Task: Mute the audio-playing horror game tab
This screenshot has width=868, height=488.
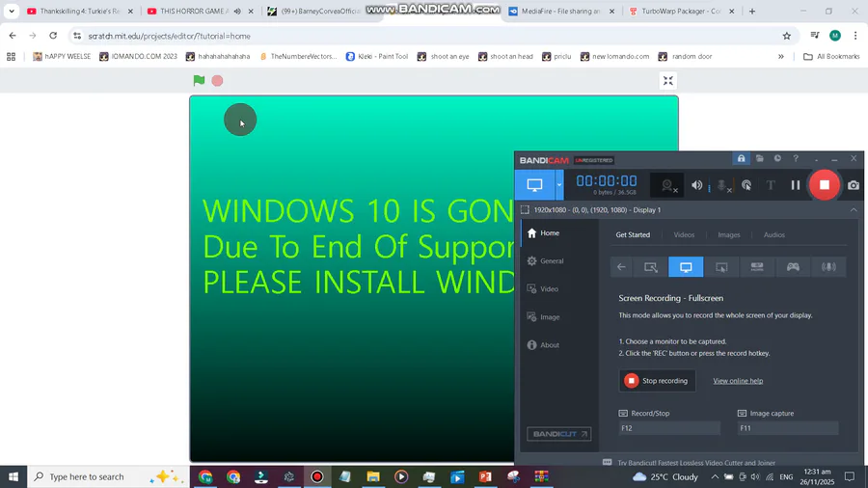Action: click(237, 11)
